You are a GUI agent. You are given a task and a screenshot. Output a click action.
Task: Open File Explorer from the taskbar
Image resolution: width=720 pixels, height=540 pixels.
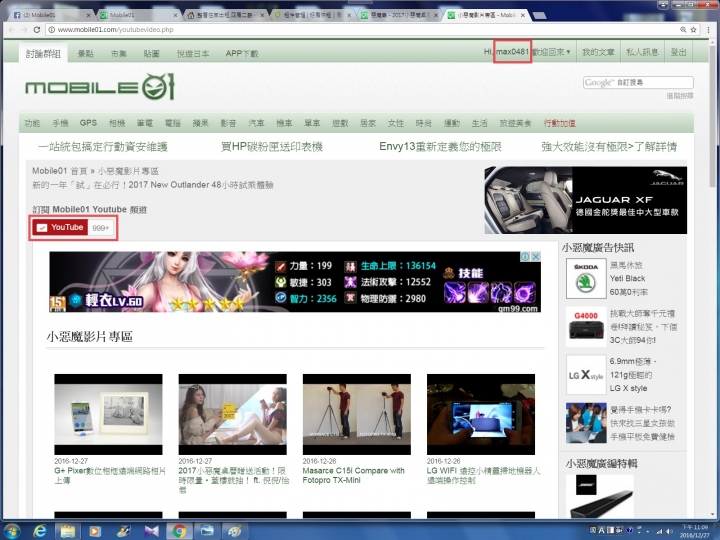[68, 531]
